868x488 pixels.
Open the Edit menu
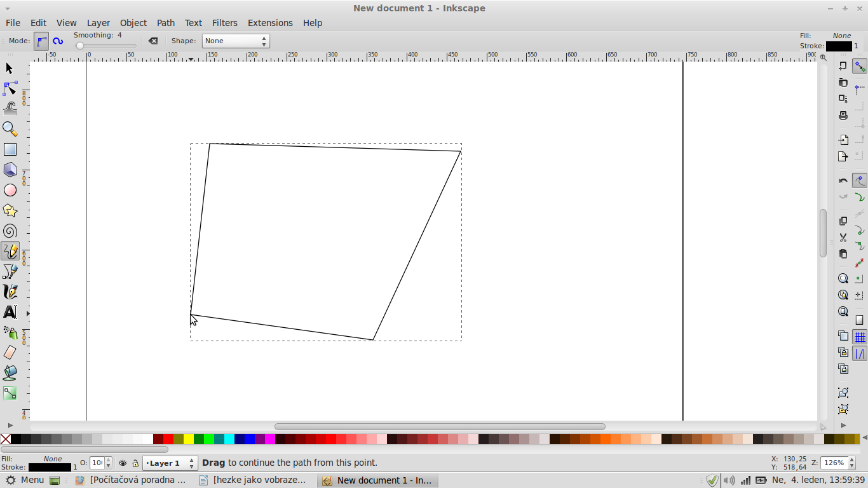tap(38, 23)
